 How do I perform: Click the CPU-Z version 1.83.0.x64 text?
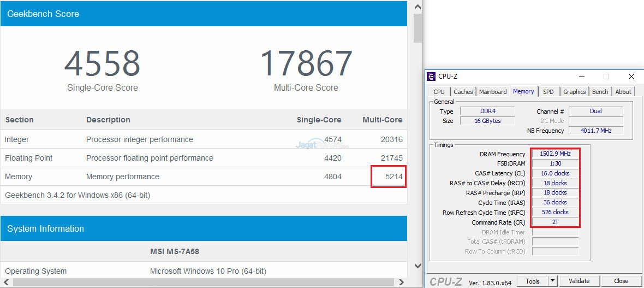(490, 283)
